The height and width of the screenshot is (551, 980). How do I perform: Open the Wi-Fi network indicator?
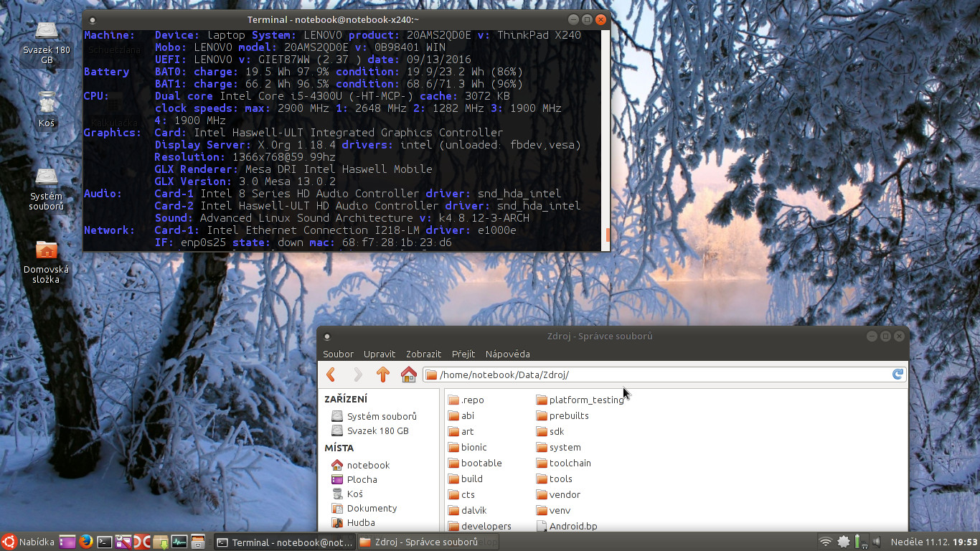(826, 542)
